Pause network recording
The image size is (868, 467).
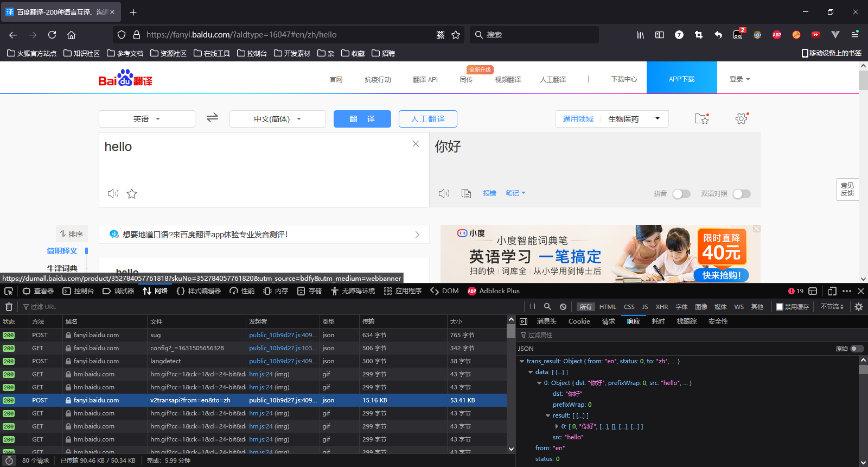[x=533, y=307]
